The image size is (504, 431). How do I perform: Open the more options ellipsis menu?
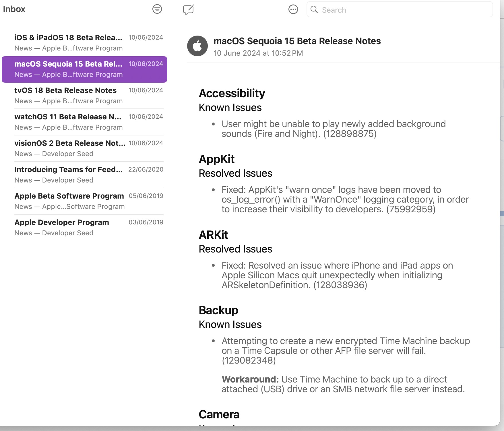pyautogui.click(x=293, y=9)
